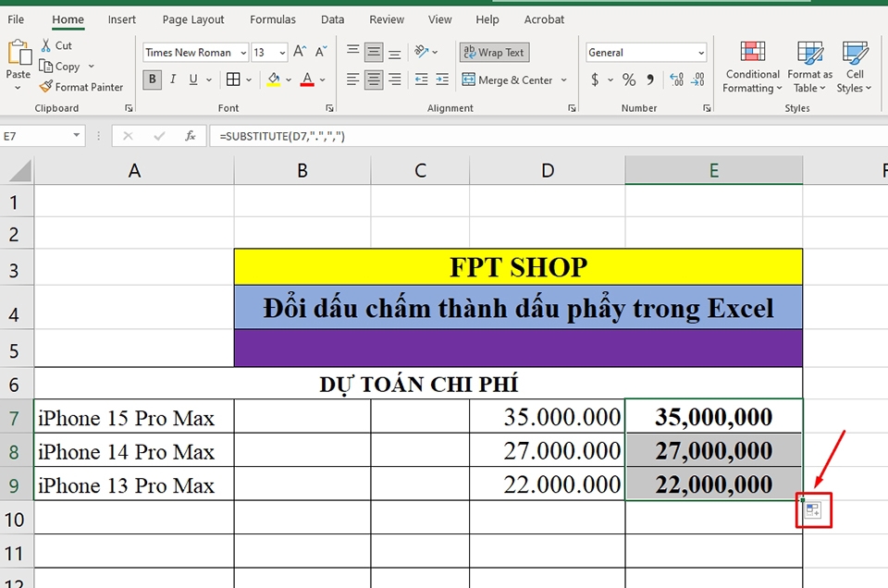The image size is (888, 588).
Task: Increase font size with the larger A icon
Action: (300, 52)
